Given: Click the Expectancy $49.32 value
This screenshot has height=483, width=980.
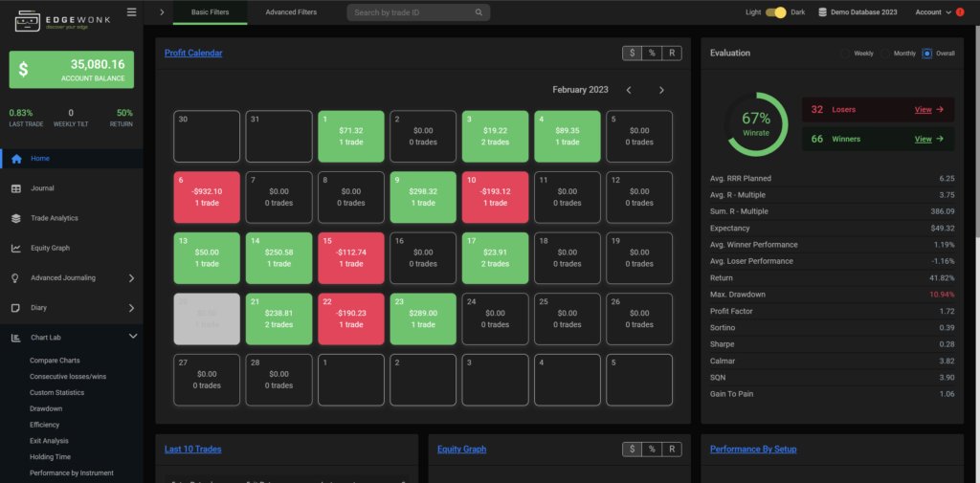Looking at the screenshot, I should (943, 228).
